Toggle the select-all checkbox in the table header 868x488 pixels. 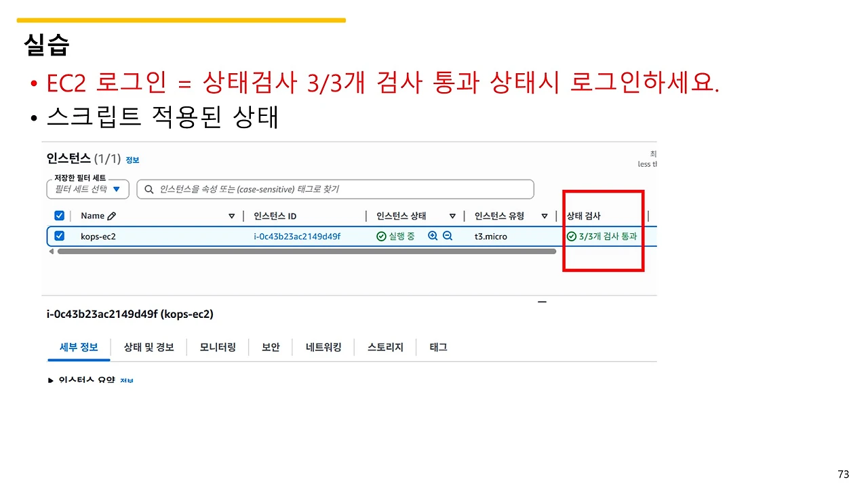pyautogui.click(x=59, y=216)
